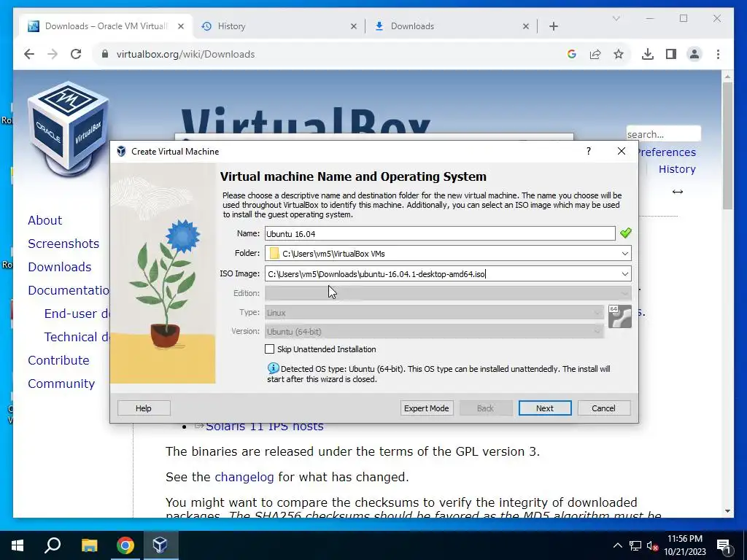This screenshot has height=560, width=747.
Task: Open the Chrome profile avatar
Action: point(694,54)
